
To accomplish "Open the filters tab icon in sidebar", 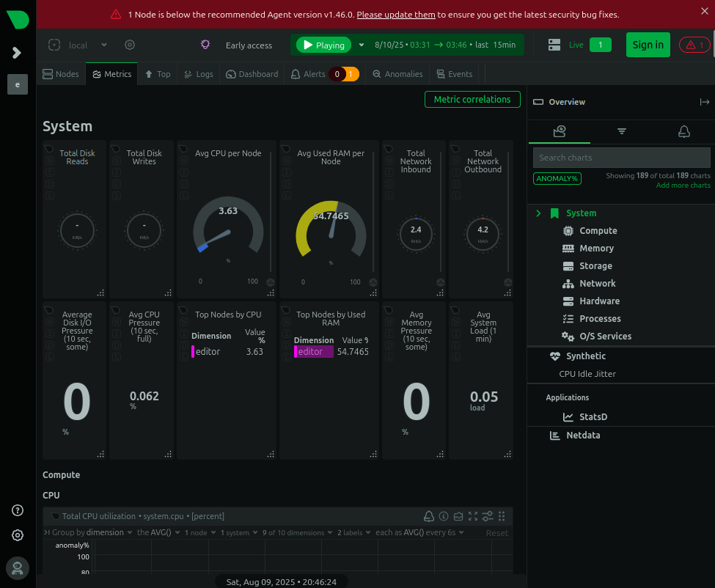I will (621, 131).
